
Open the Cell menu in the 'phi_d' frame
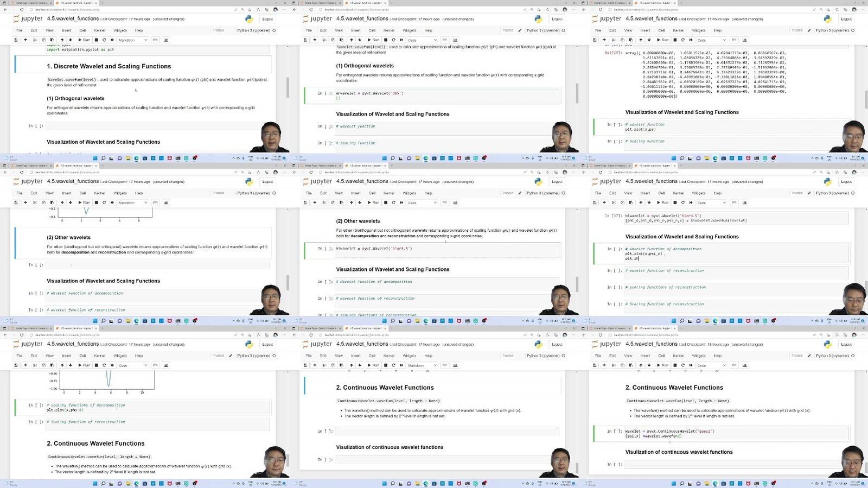pyautogui.click(x=83, y=356)
